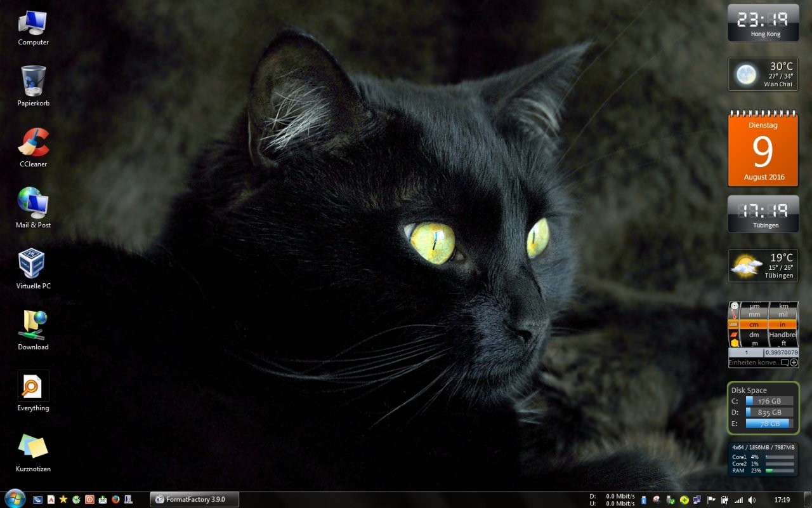Click the red-white tray icon beside Bluetooth

(x=657, y=500)
